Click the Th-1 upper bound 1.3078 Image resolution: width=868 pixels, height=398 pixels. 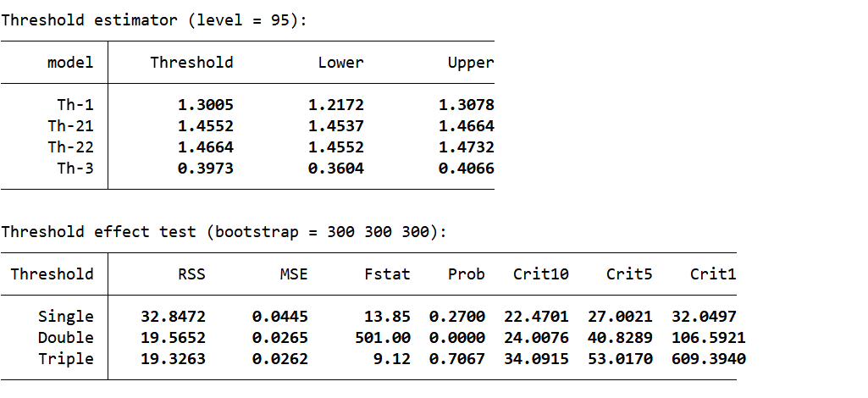tap(466, 105)
